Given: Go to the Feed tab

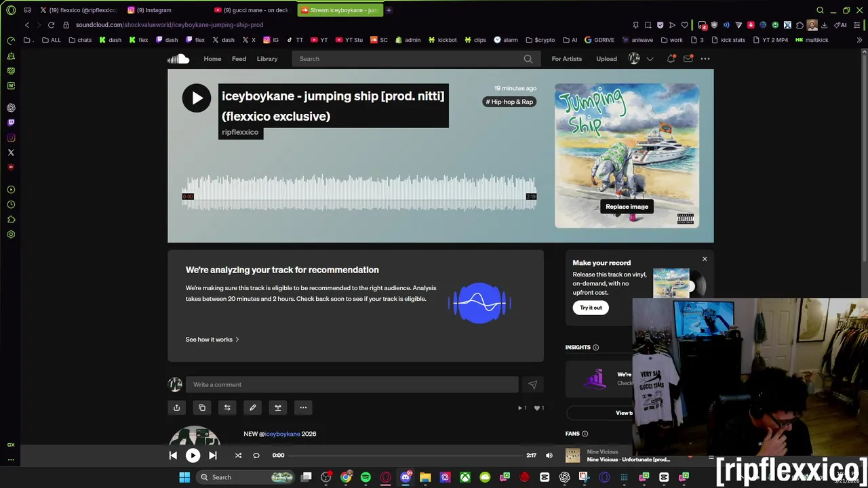Looking at the screenshot, I should tap(239, 59).
